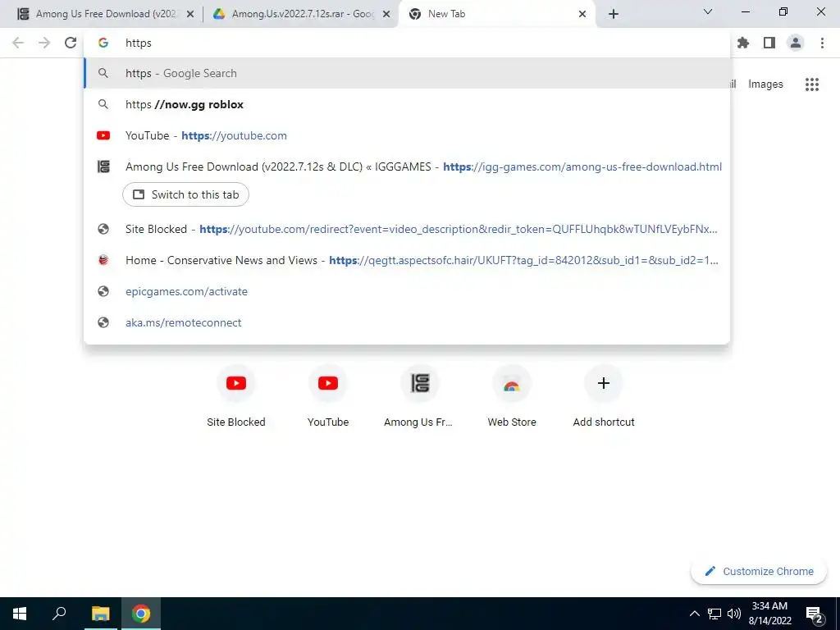Click the Conservative News favicon in suggestions
The height and width of the screenshot is (630, 840).
[x=103, y=260]
